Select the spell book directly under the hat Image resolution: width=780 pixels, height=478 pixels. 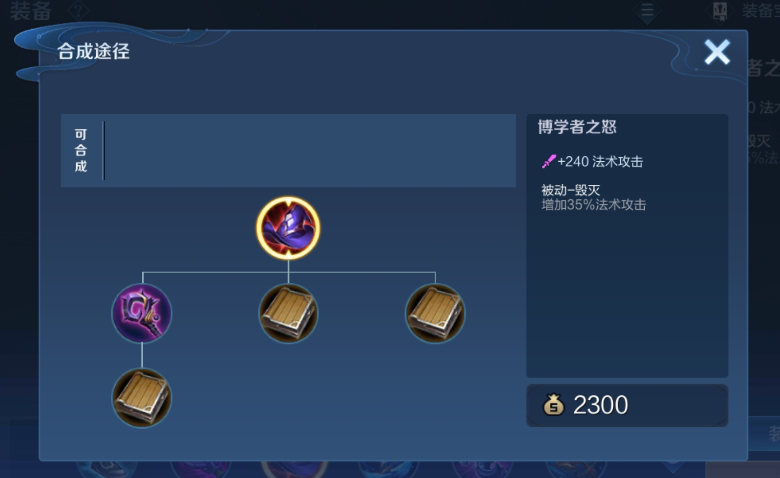tap(288, 313)
